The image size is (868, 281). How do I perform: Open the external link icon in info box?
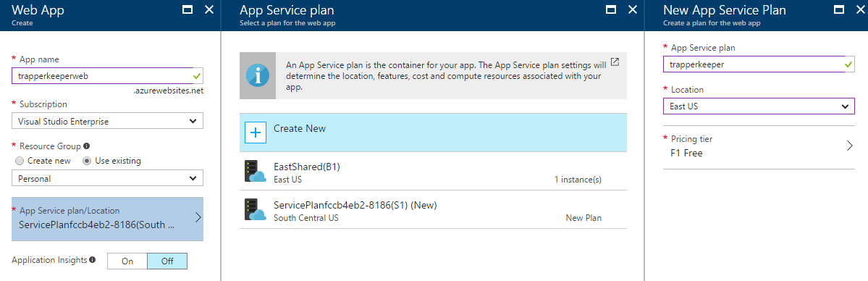[615, 62]
